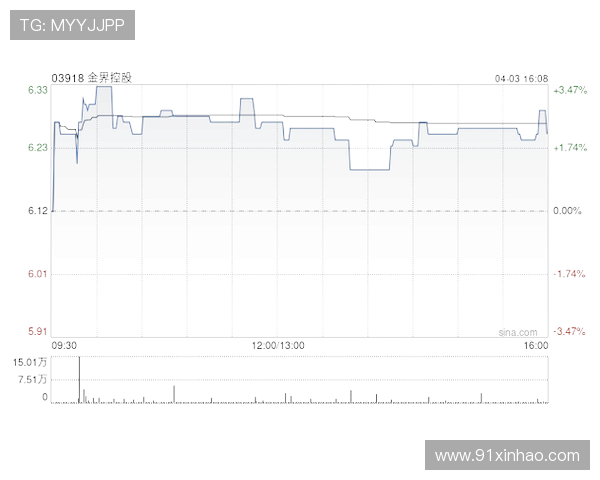Click the upper red price label on left axis
The width and height of the screenshot is (600, 480).
point(37,272)
